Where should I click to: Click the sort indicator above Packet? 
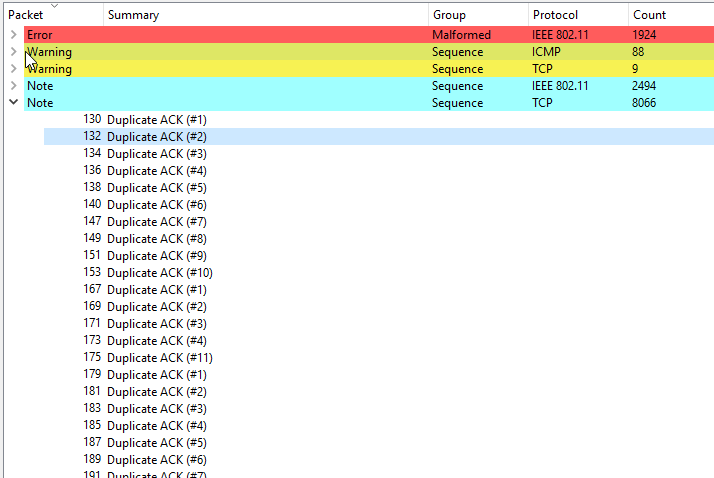click(x=54, y=5)
